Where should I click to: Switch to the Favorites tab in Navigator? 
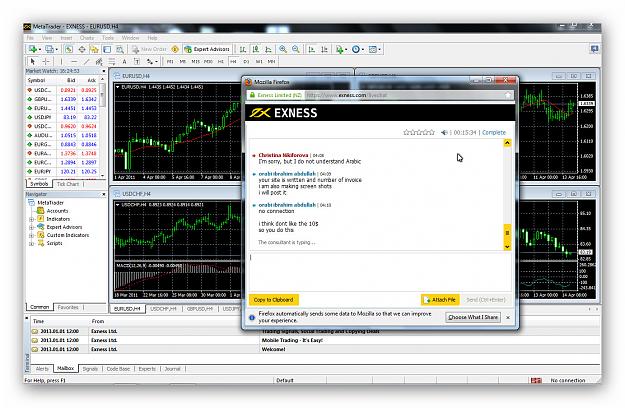[68, 307]
